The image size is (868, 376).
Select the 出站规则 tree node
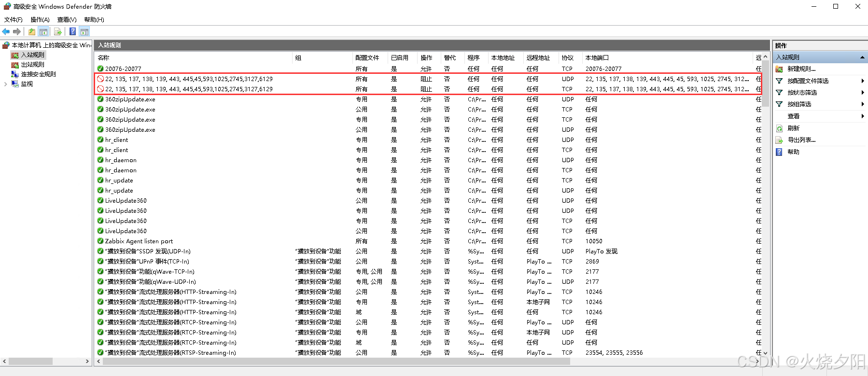click(32, 65)
